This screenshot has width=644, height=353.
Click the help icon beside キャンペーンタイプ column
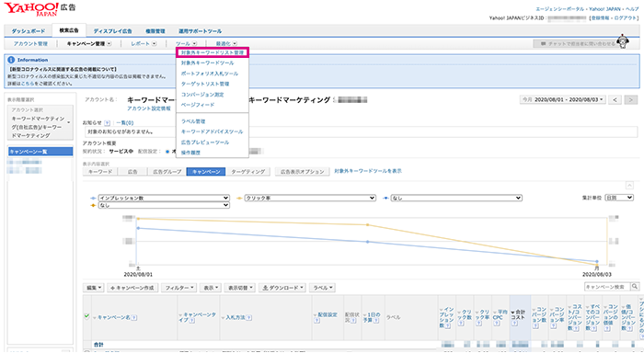point(191,320)
